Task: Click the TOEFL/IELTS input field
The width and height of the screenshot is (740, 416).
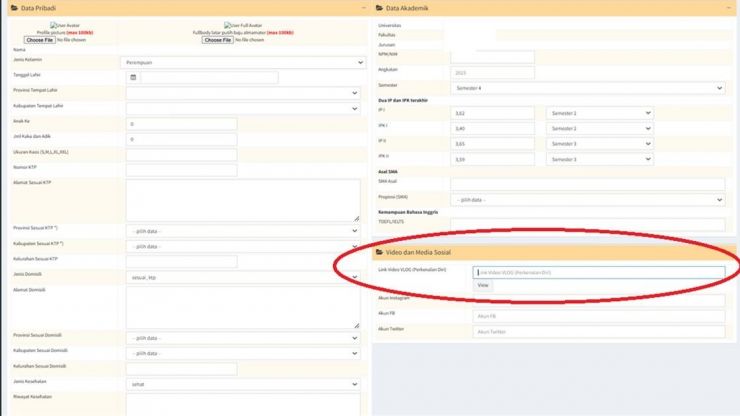Action: tap(588, 225)
